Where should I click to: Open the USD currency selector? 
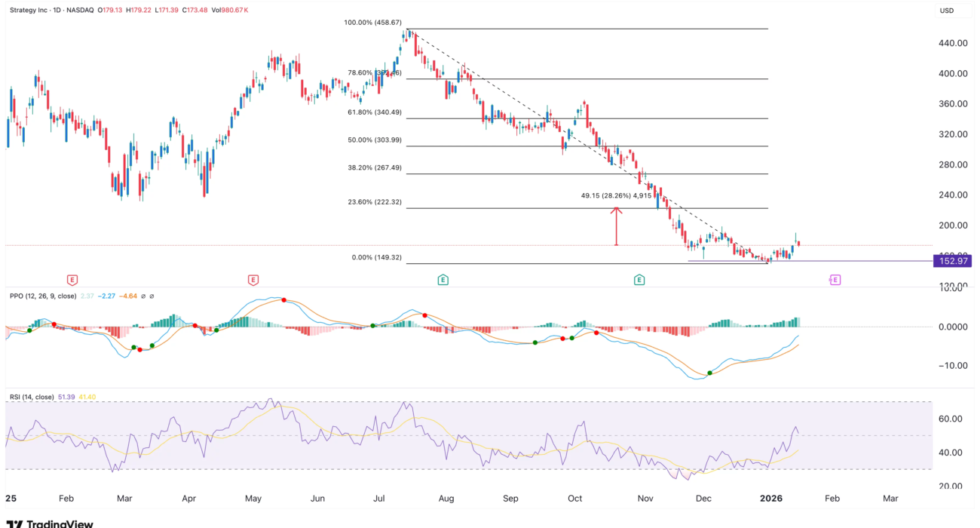[947, 11]
